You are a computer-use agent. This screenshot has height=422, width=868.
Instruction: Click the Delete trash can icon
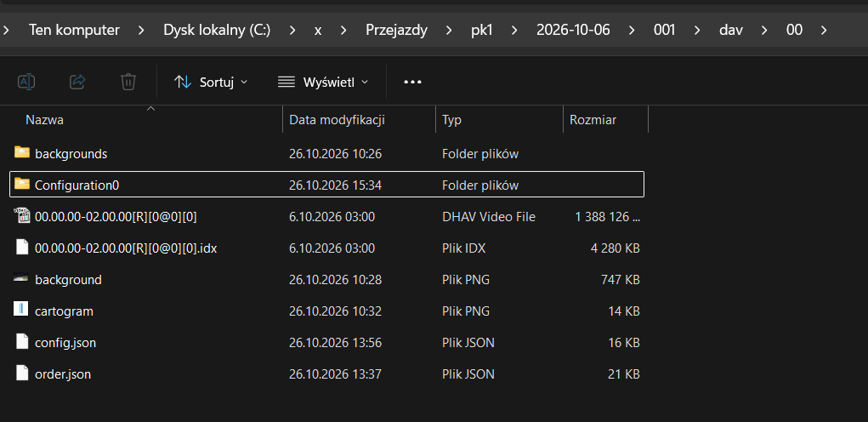point(128,82)
